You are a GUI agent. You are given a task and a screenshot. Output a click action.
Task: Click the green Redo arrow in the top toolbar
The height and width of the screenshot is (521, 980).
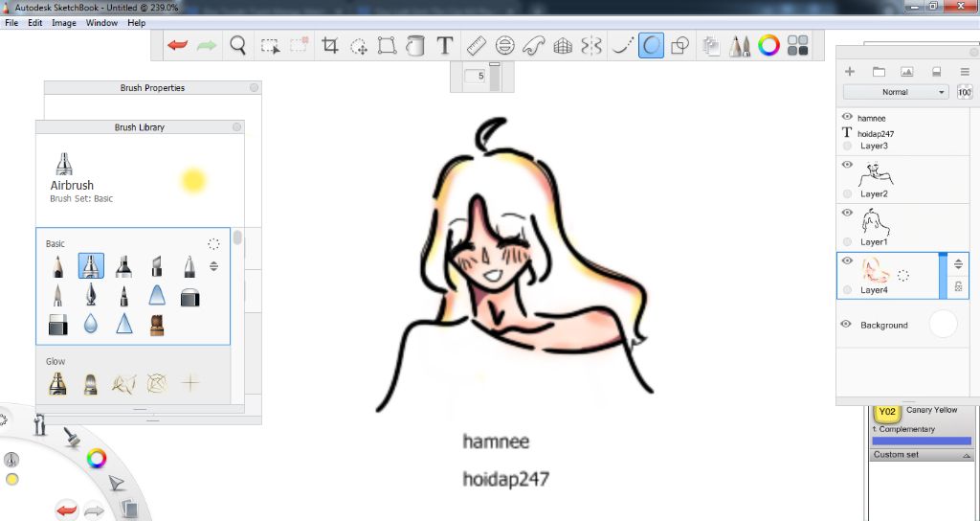pyautogui.click(x=207, y=46)
